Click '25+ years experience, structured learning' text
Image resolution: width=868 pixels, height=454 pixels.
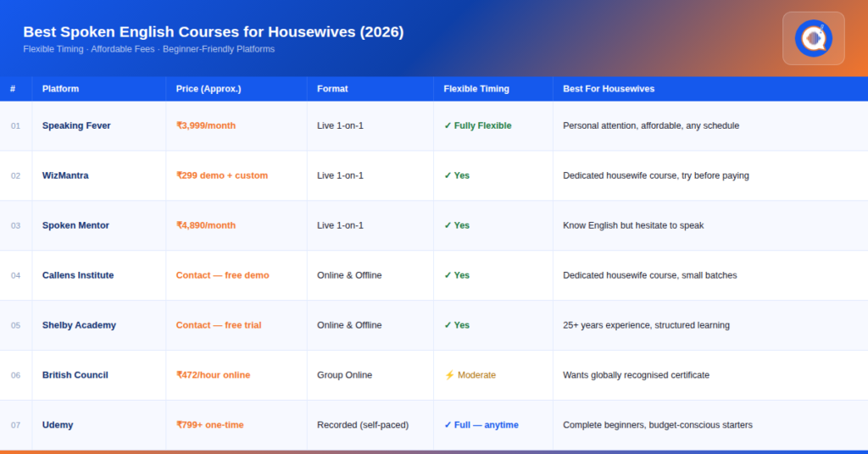[x=646, y=325]
